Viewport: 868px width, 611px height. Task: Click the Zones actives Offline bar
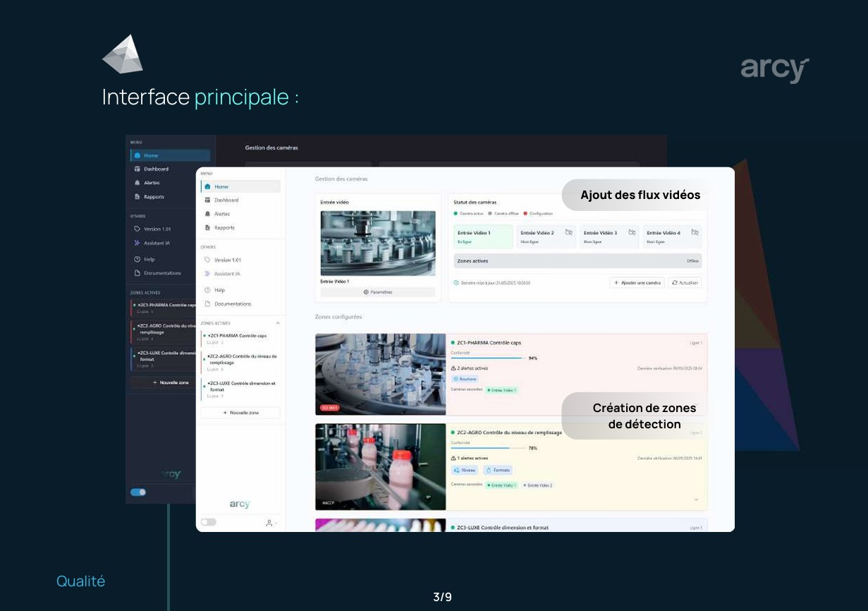pyautogui.click(x=578, y=261)
